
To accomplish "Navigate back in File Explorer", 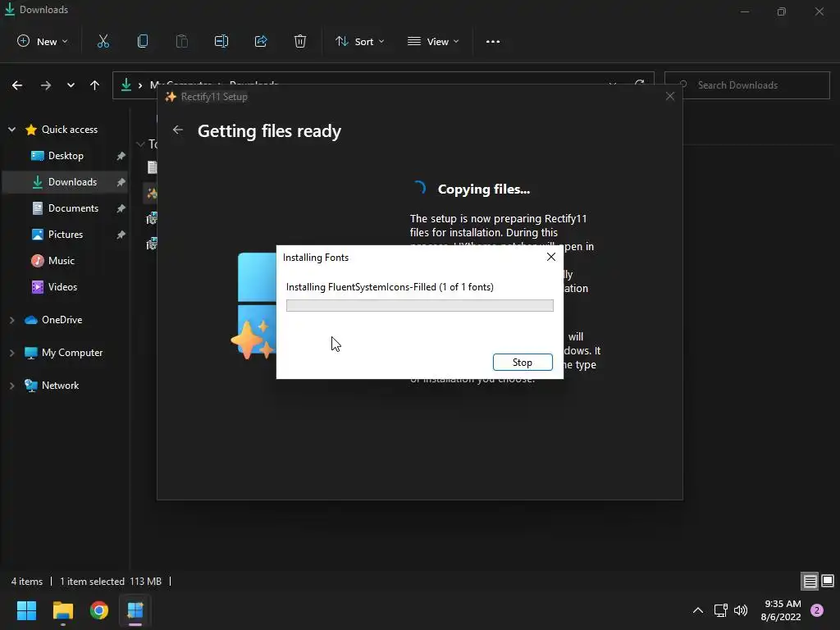I will (x=17, y=85).
